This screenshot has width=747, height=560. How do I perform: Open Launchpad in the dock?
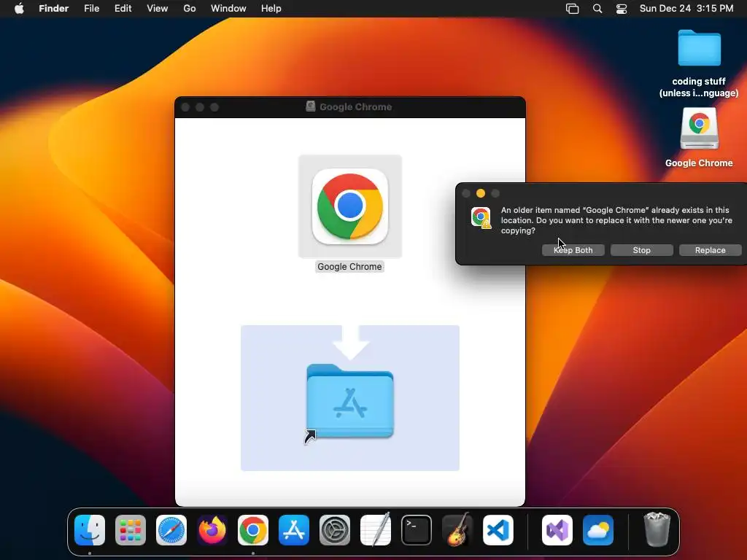pos(131,530)
